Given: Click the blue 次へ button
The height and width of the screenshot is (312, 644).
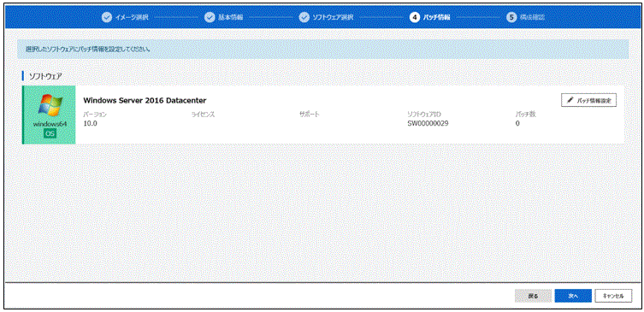Looking at the screenshot, I should (573, 296).
